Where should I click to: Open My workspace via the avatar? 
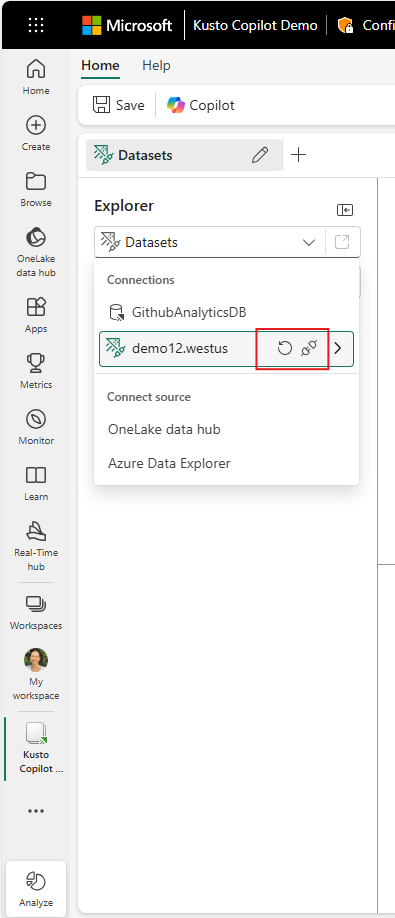[36, 674]
